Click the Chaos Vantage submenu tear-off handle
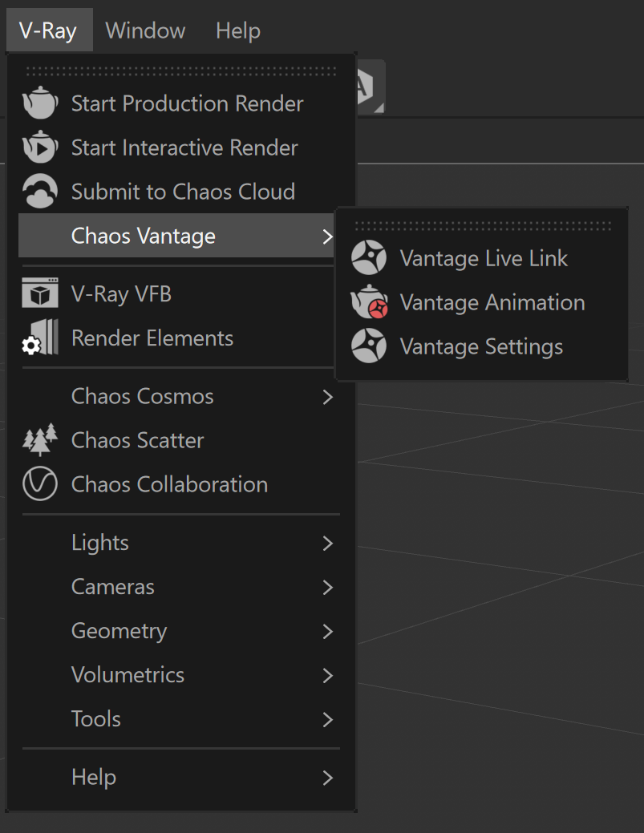 483,226
